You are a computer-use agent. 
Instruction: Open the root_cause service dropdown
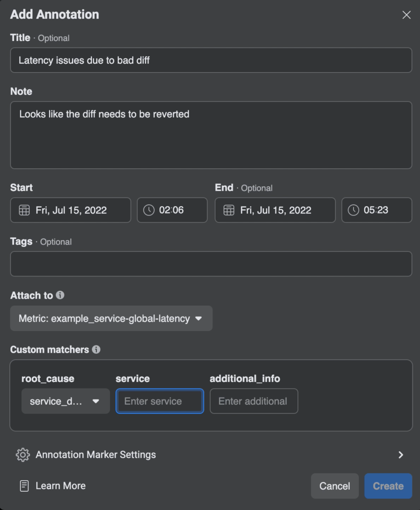[x=65, y=401]
